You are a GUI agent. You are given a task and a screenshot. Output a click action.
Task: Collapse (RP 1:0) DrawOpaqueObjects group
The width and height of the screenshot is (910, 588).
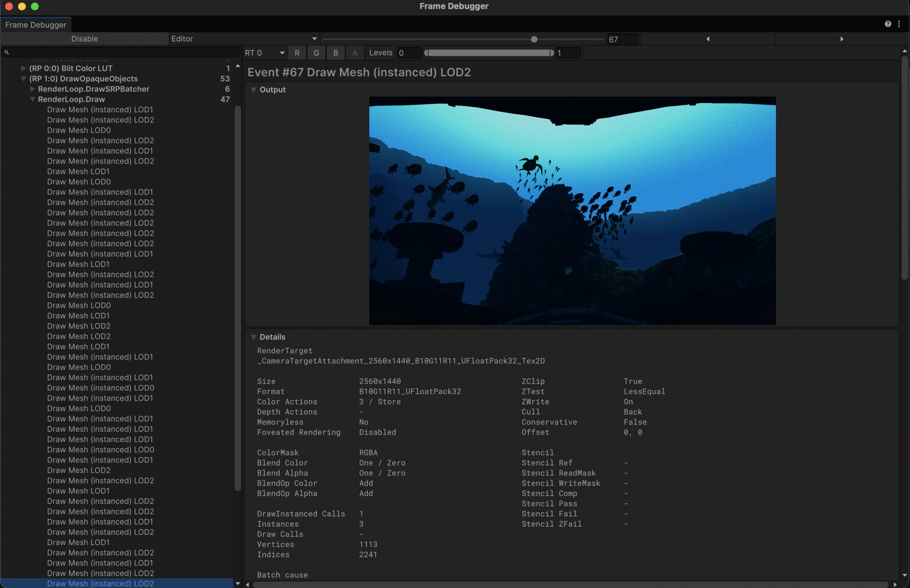coord(24,79)
